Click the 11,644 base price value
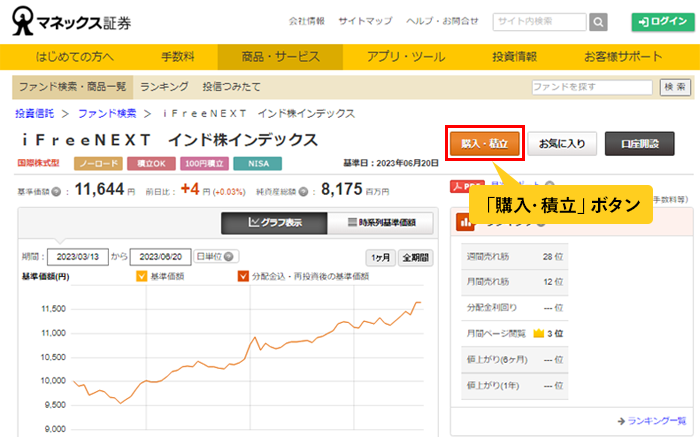This screenshot has height=437, width=700. point(99,189)
